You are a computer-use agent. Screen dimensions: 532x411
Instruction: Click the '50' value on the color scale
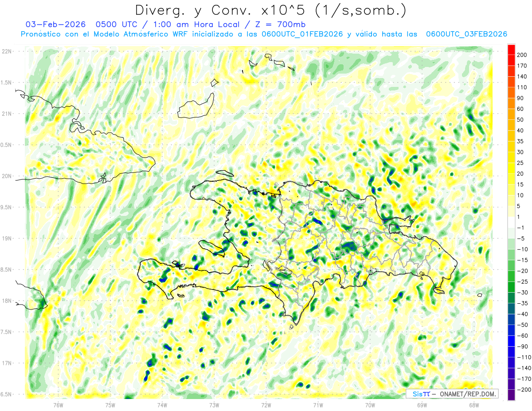point(520,120)
